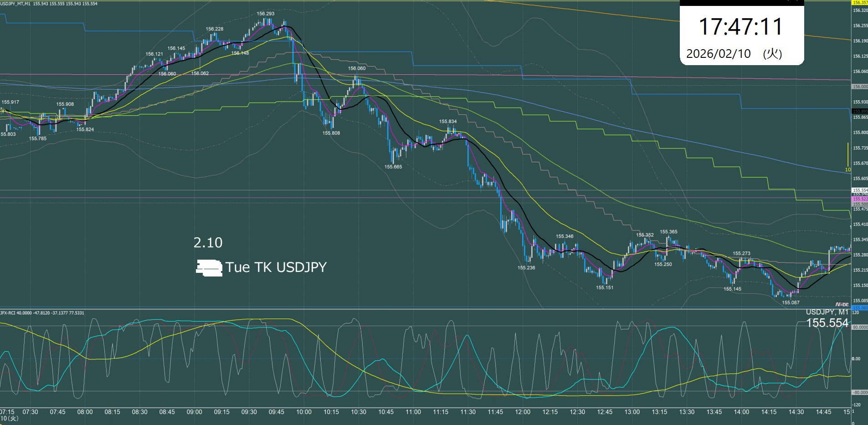Click the 10:00 mark on time axis

[x=304, y=412]
